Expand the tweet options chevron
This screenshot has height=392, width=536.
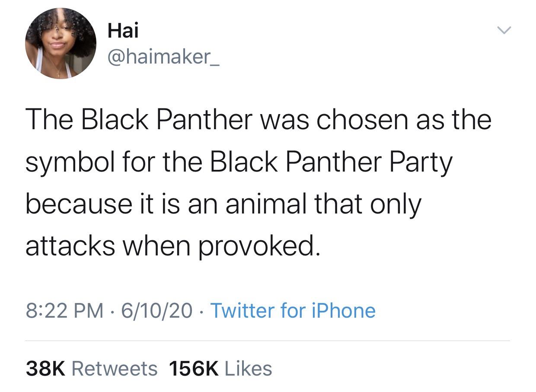[504, 31]
